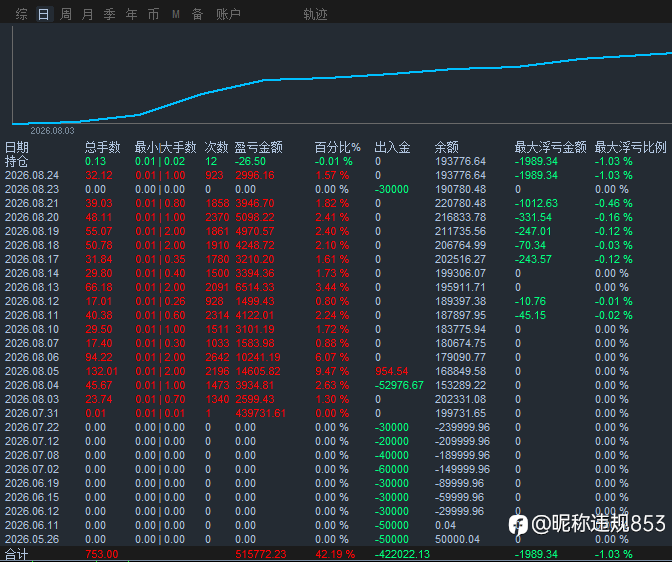This screenshot has height=562, width=672.
Task: Sort by 余额 column header
Action: [447, 147]
